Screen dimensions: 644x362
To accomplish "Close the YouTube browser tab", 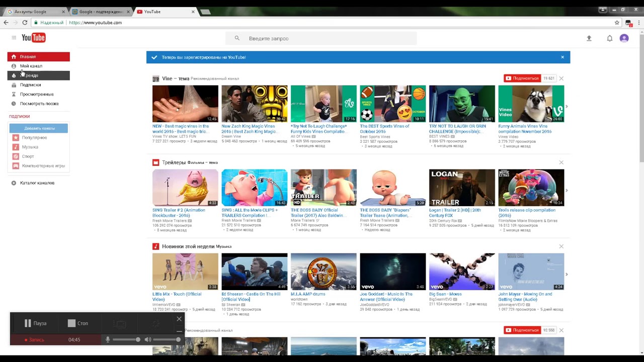I will click(x=193, y=12).
